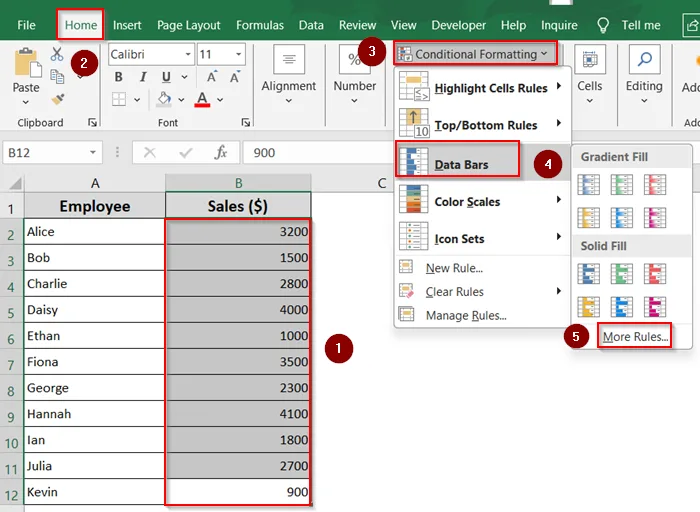
Task: Launch the Font dialog launcher
Action: coord(246,122)
